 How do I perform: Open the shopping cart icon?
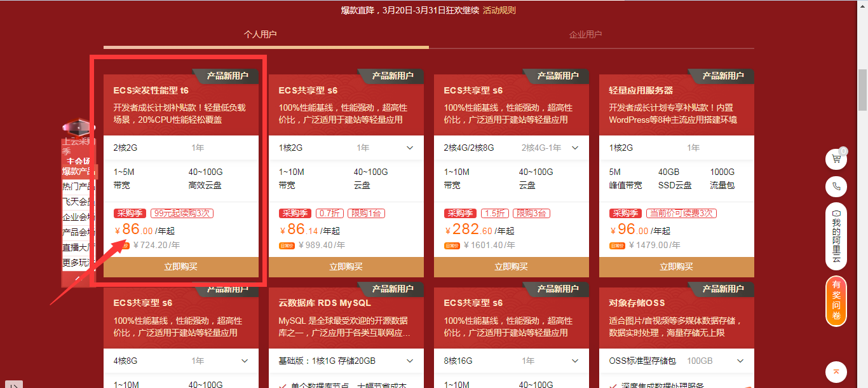coord(836,159)
